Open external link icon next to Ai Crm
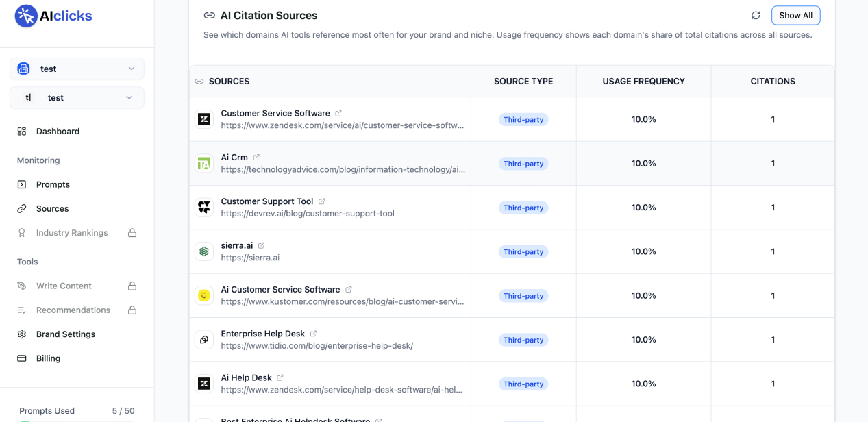Image resolution: width=868 pixels, height=422 pixels. coord(256,158)
